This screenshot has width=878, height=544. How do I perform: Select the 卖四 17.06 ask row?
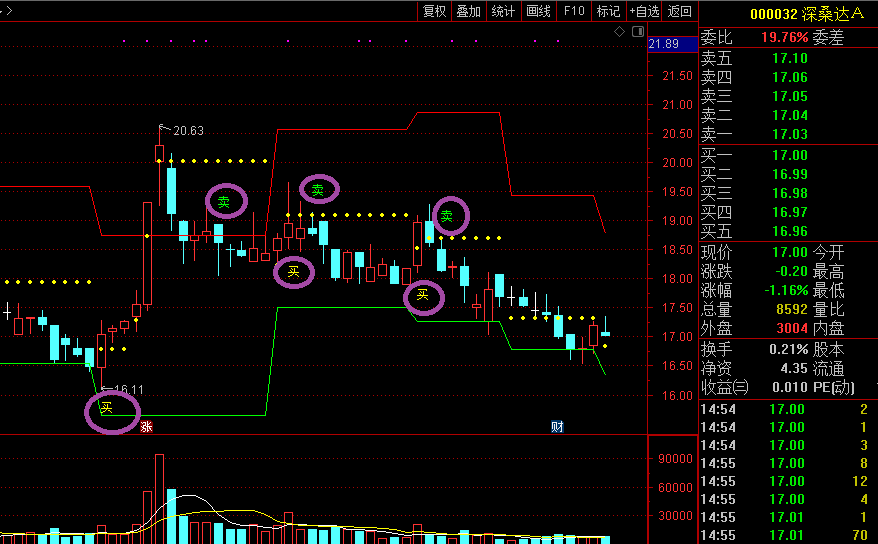[x=754, y=77]
